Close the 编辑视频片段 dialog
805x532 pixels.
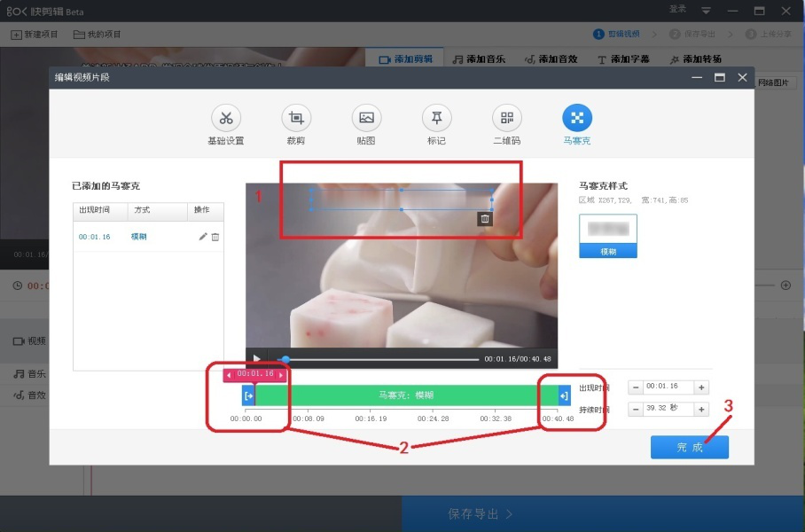(x=742, y=77)
